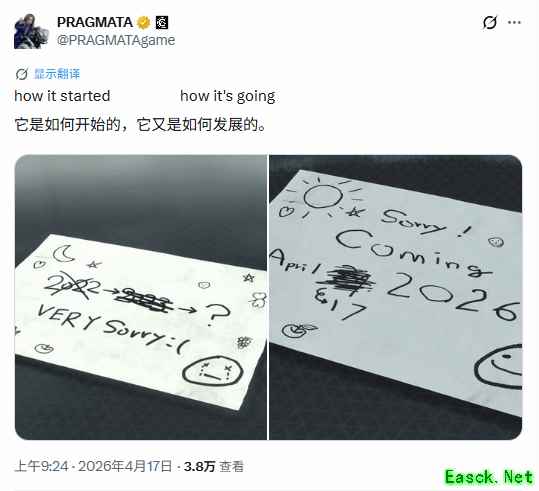Open the left 'VERY Sorry' note photo
Viewport: 539px width, 491px height.
click(141, 297)
